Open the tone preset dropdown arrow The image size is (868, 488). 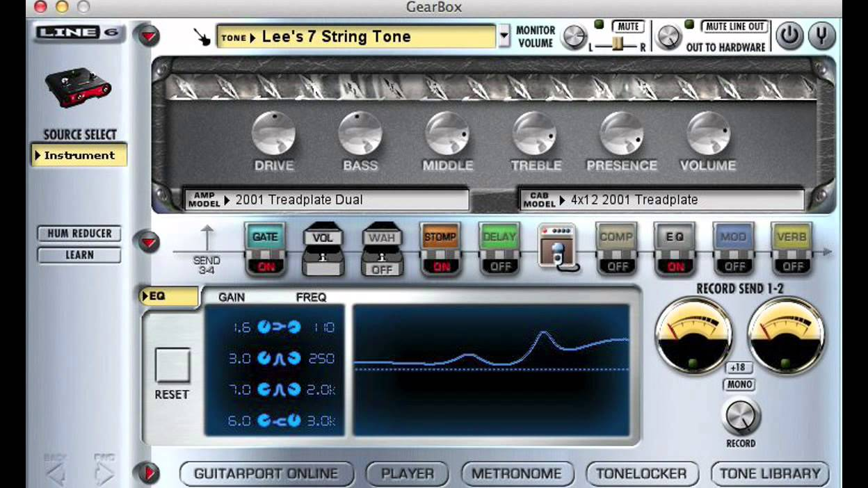pyautogui.click(x=504, y=36)
